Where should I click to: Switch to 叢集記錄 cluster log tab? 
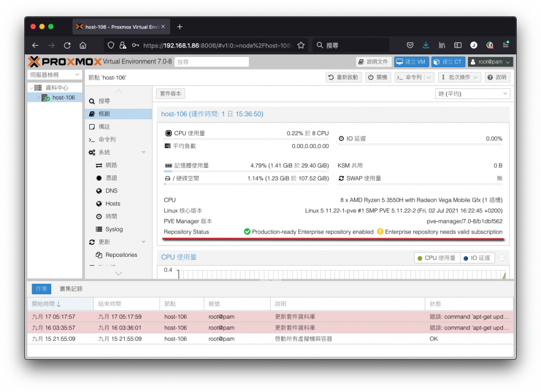click(71, 289)
